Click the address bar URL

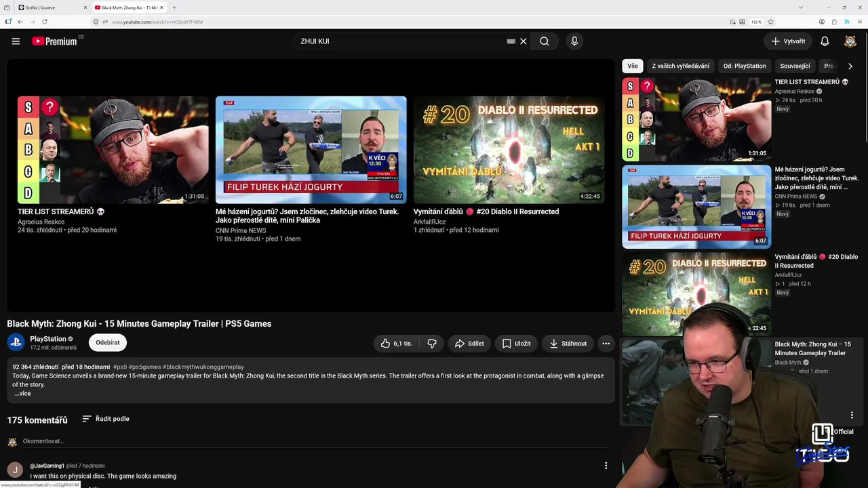157,22
